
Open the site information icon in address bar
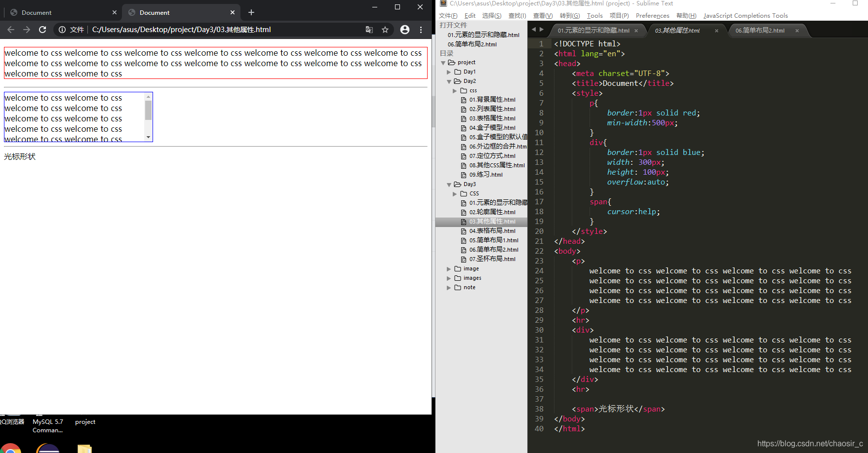[x=62, y=30]
